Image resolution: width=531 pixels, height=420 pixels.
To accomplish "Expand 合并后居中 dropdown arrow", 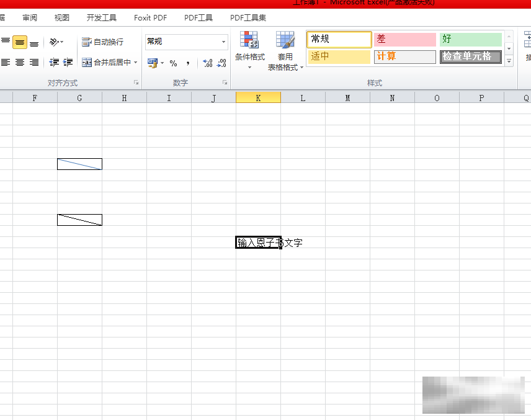I will (135, 62).
